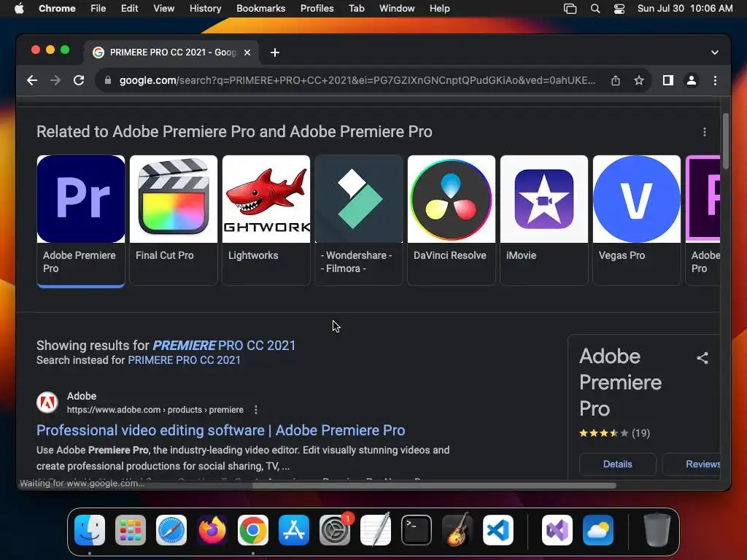Open Chrome's three-dot customize menu
This screenshot has width=747, height=560.
pyautogui.click(x=715, y=80)
